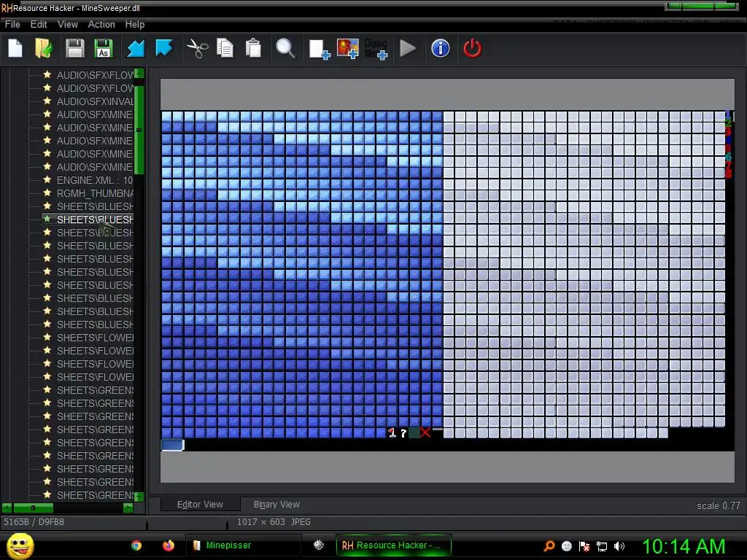Click the Resource Hacker taskbar button
The image size is (747, 560).
(393, 545)
